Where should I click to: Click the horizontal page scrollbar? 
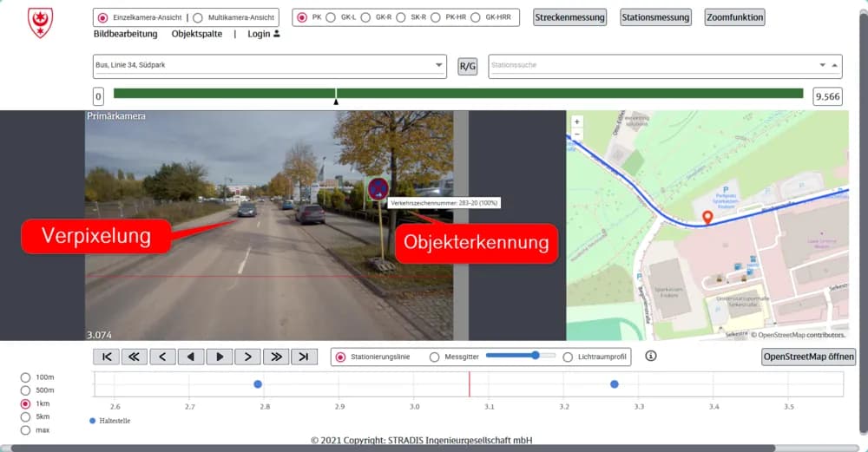(393, 449)
